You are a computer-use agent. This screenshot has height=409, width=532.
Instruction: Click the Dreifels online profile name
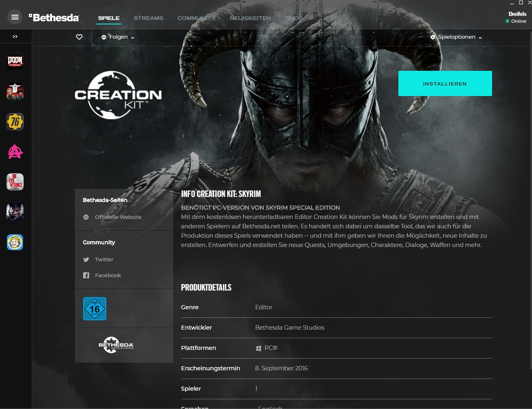tap(517, 14)
